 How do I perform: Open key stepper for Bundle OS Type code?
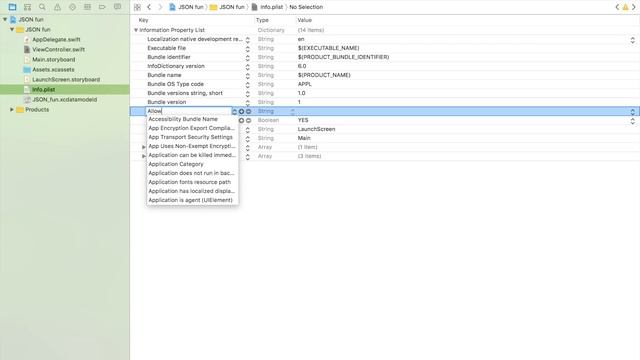coord(247,84)
